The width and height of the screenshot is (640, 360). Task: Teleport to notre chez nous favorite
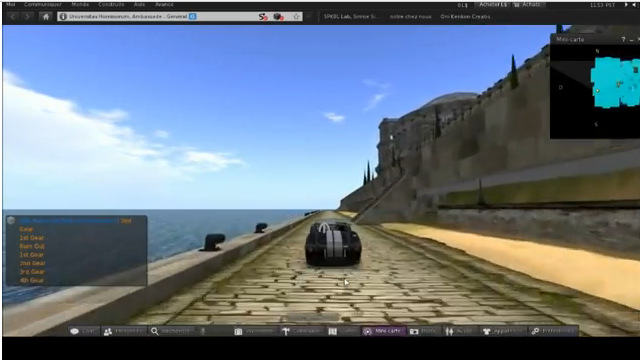point(411,17)
